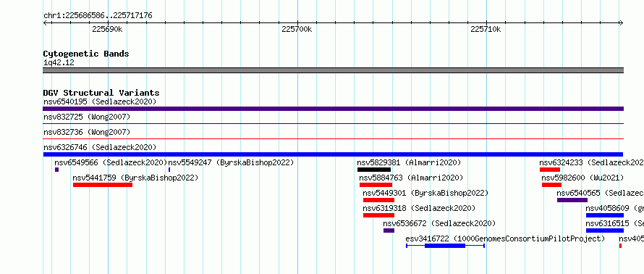Click the 225690k ruler label

[x=107, y=29]
